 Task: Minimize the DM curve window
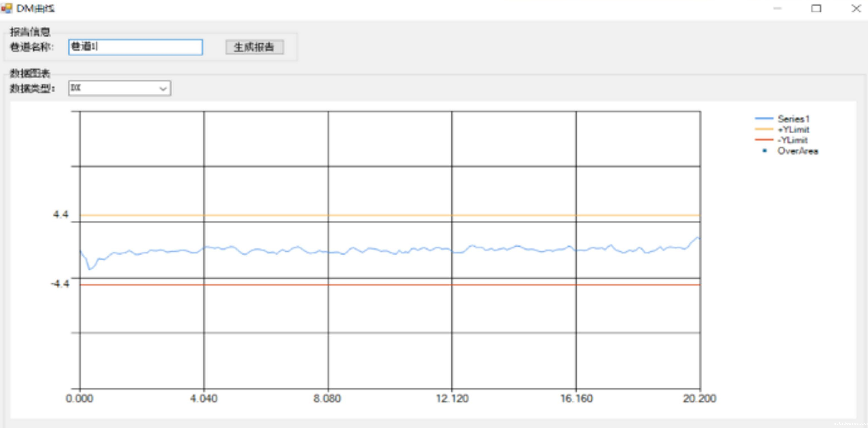pos(777,8)
